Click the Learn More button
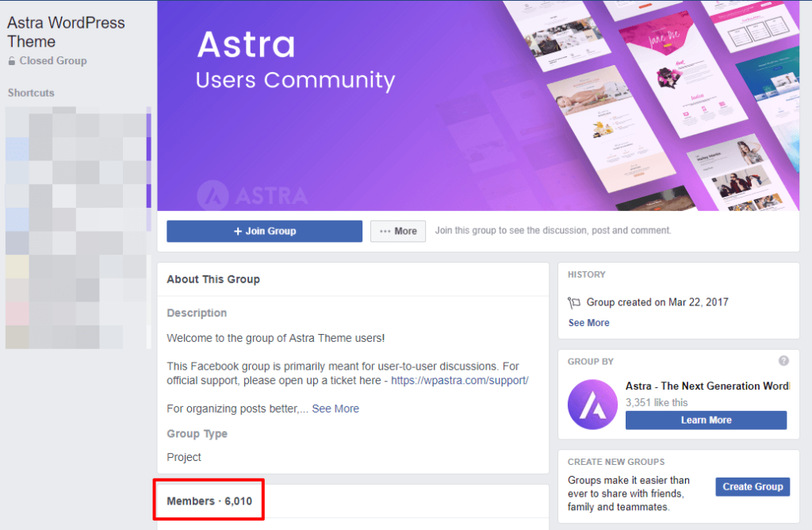 click(x=706, y=421)
